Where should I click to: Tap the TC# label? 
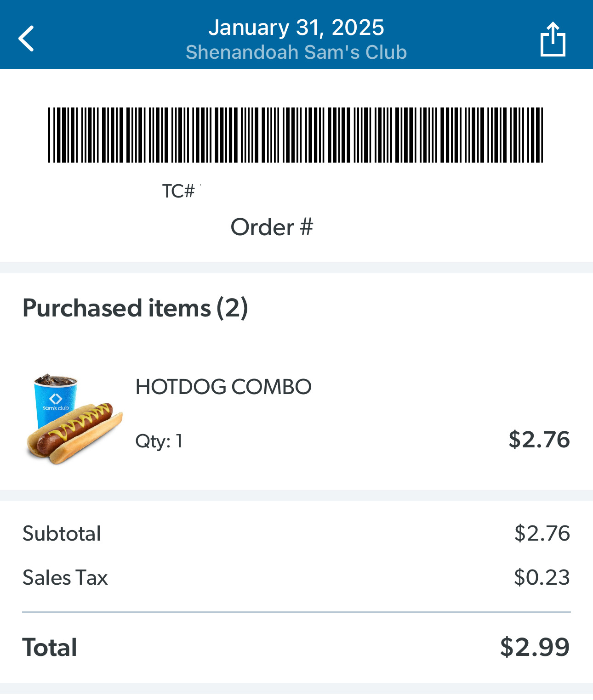[x=179, y=191]
